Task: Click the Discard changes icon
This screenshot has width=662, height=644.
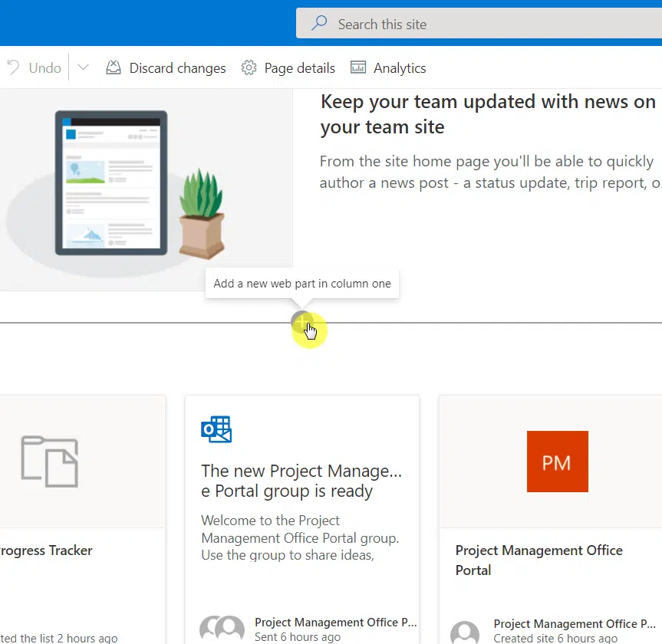Action: click(114, 67)
